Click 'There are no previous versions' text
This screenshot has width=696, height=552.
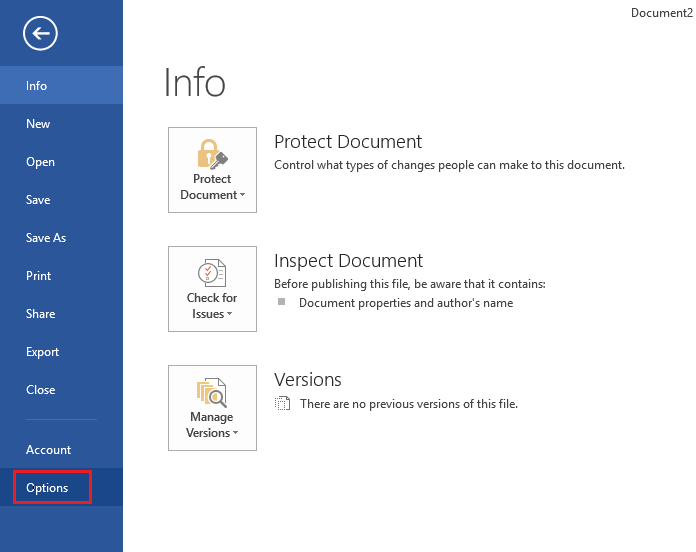409,404
